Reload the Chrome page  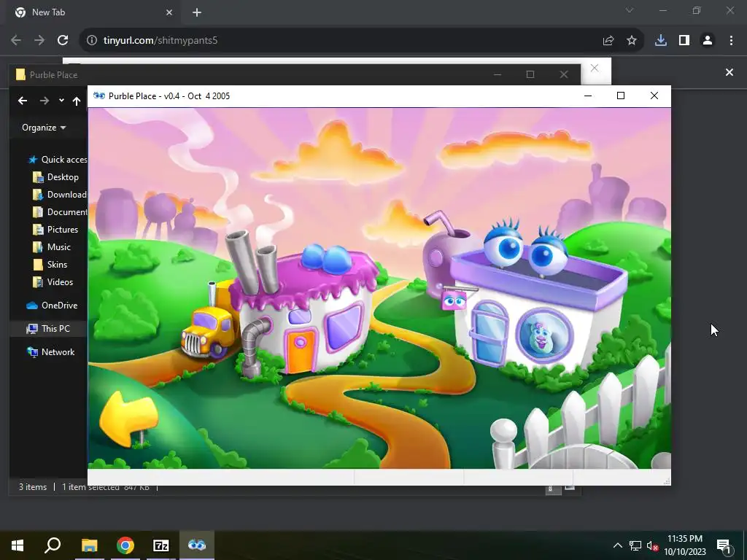pos(63,41)
